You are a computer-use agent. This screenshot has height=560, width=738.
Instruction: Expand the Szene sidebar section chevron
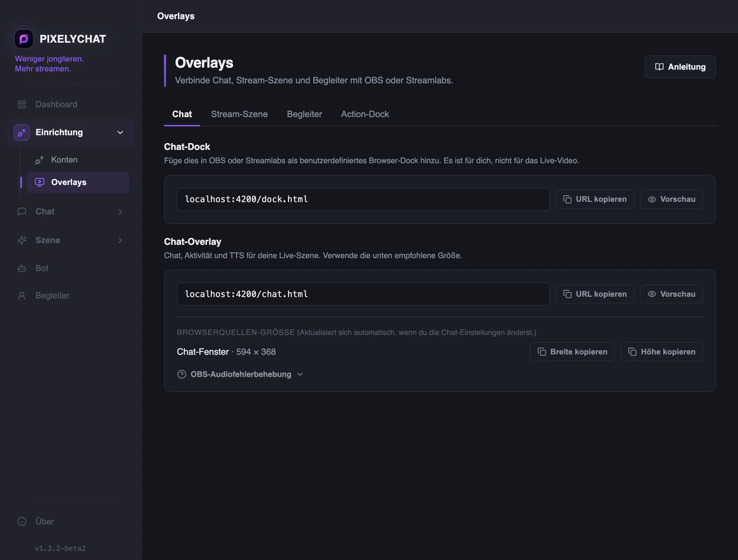[120, 240]
